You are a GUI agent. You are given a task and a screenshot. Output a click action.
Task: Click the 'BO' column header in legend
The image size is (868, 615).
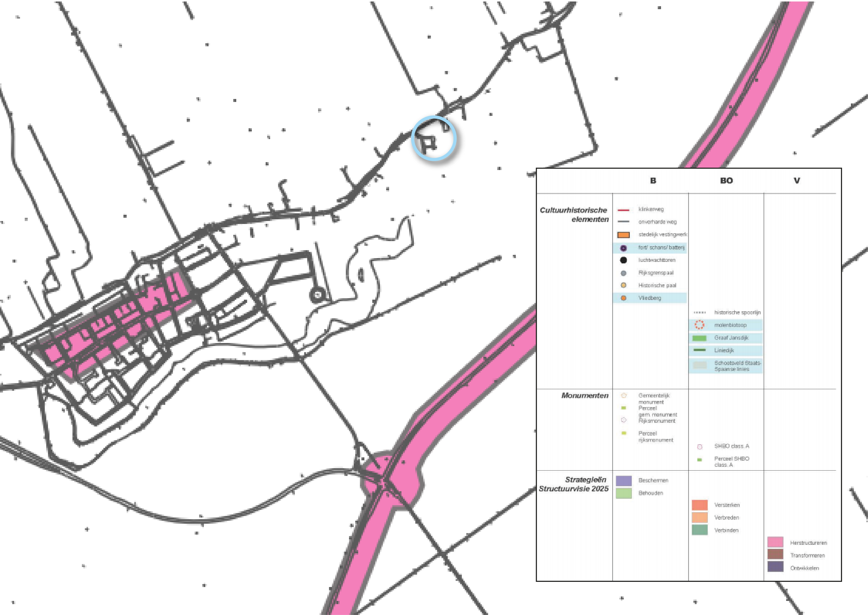(x=727, y=181)
